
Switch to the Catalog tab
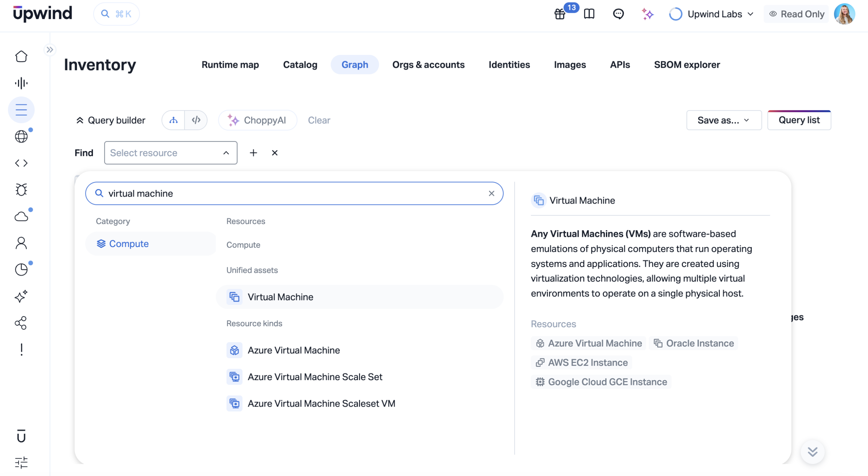point(300,64)
